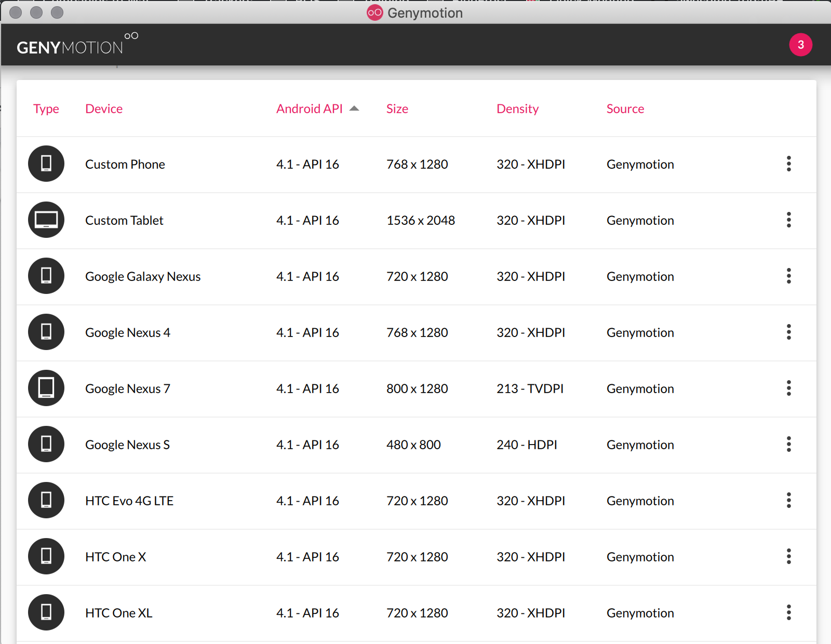
Task: Sort the list by Device column
Action: click(104, 109)
